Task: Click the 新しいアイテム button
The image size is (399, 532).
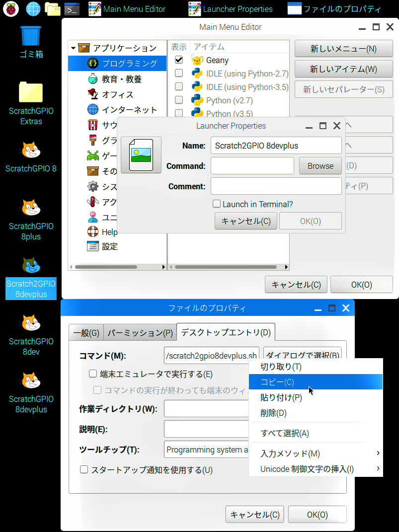Action: [344, 69]
